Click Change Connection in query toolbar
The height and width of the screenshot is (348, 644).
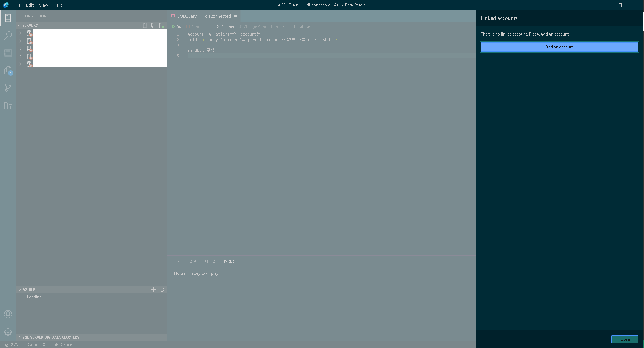pos(258,27)
